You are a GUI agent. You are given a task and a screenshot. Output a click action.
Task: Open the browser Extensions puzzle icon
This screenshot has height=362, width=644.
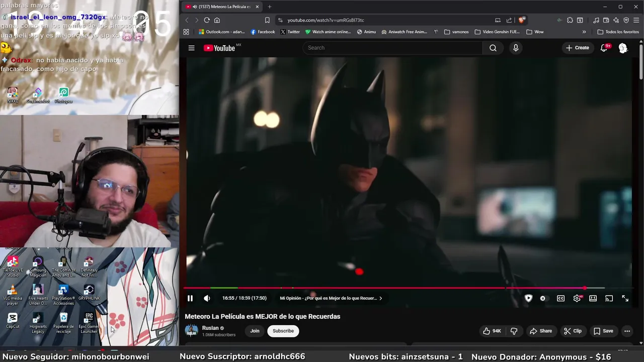[x=570, y=20]
